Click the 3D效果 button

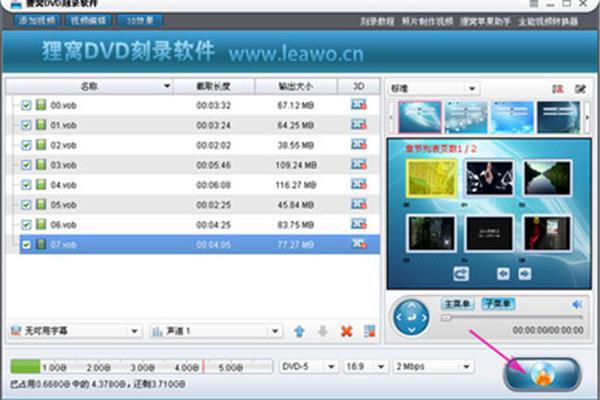coord(140,20)
